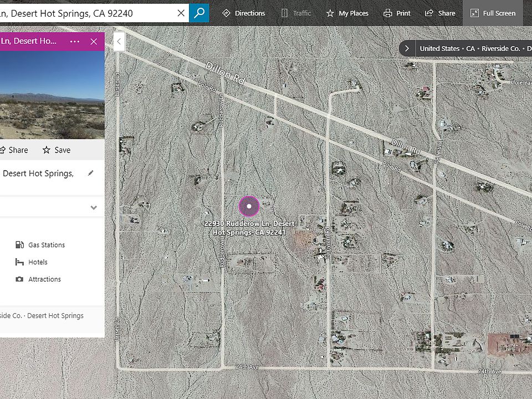Image resolution: width=532 pixels, height=399 pixels.
Task: Click Share in the location card
Action: (13, 150)
